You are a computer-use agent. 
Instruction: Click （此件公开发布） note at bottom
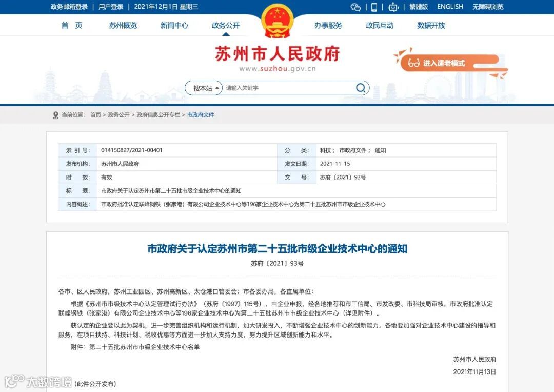[95, 384]
